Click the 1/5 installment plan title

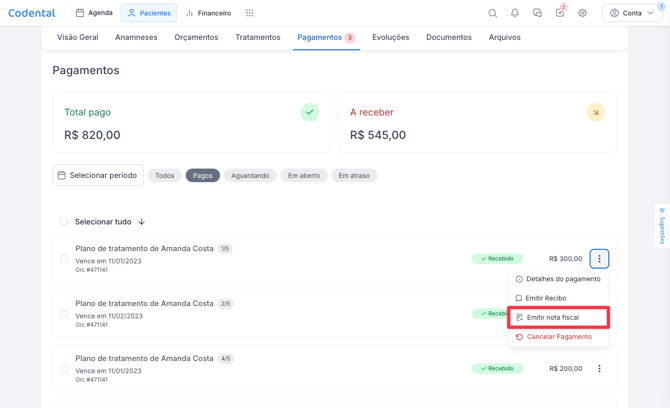144,248
